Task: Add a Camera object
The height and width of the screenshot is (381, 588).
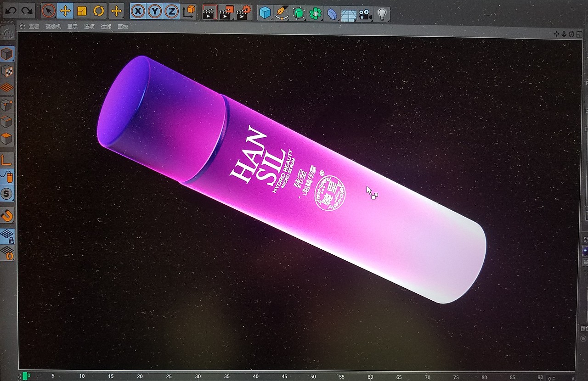Action: click(x=365, y=14)
